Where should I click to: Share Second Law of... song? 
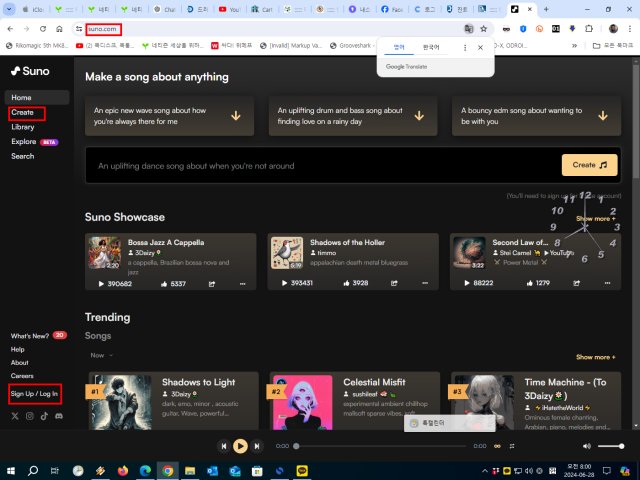(577, 283)
